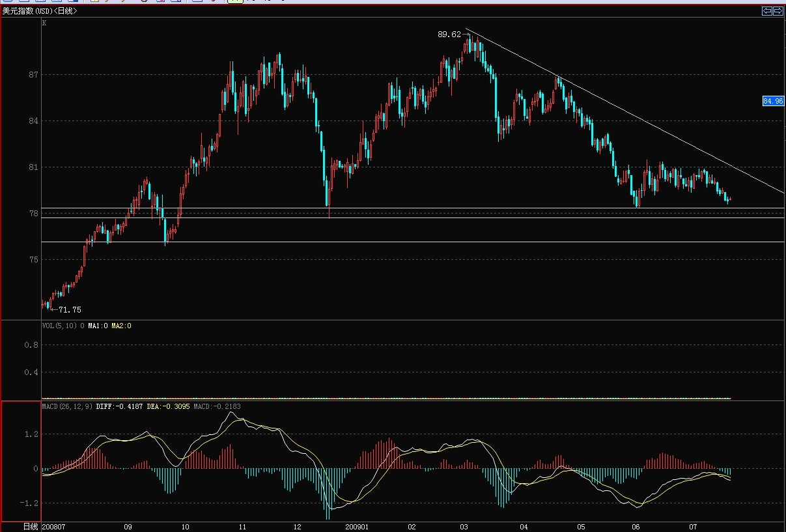Screen dimensions: 786x532
Task: Select the 日线 period tab at bottom
Action: pyautogui.click(x=31, y=526)
